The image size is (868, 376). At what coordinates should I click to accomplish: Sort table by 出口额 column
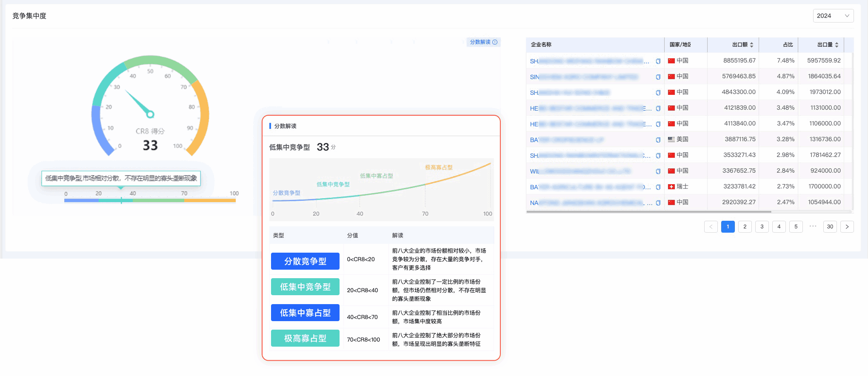click(751, 45)
